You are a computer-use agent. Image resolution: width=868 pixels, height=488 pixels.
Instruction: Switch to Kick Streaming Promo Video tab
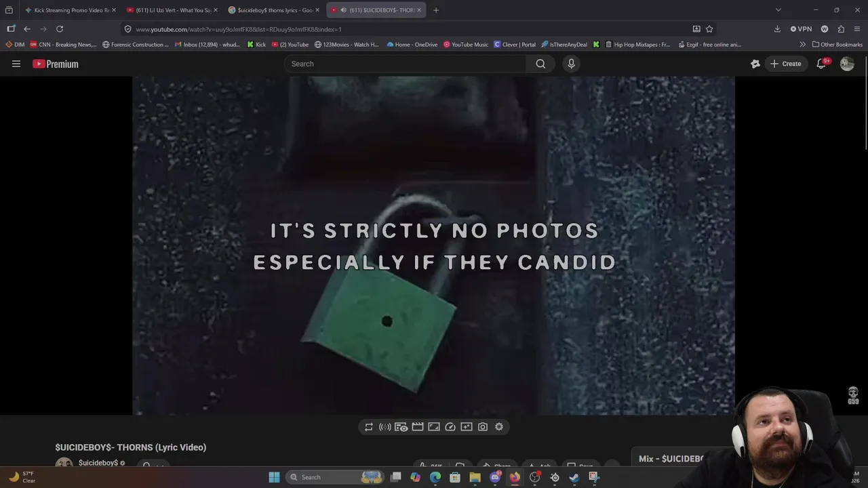pos(70,10)
